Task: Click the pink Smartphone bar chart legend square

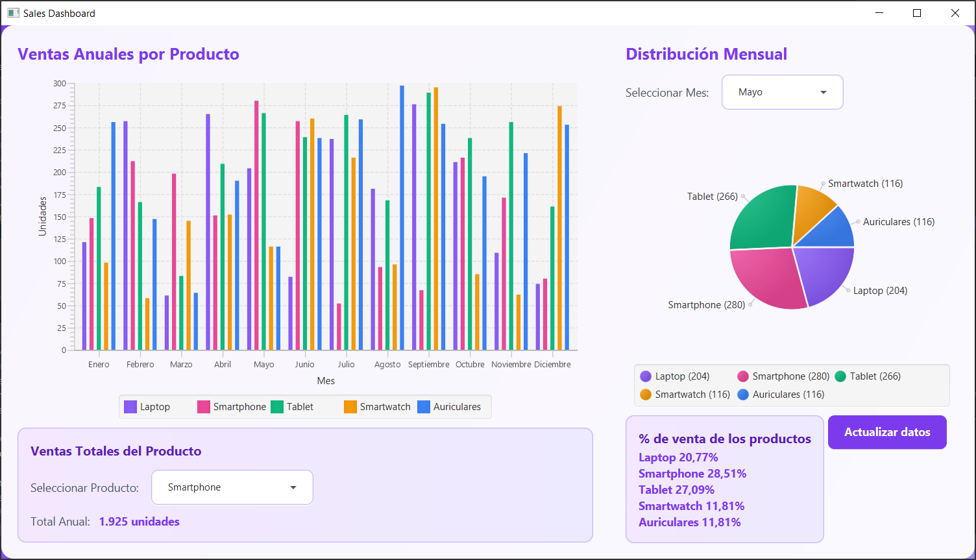Action: click(x=204, y=407)
